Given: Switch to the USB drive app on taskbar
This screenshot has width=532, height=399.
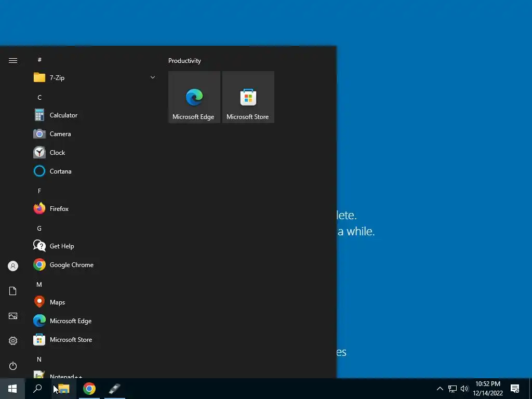Looking at the screenshot, I should coord(115,389).
